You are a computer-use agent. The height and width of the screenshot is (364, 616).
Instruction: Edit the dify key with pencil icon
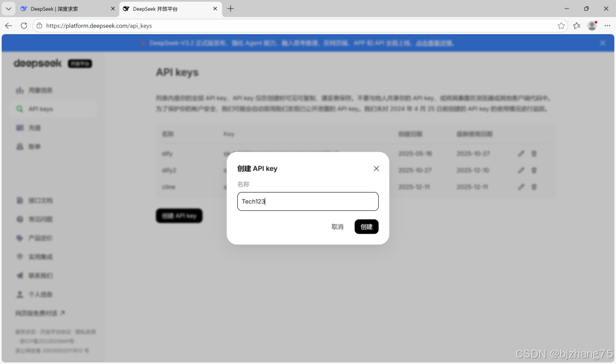coord(521,153)
